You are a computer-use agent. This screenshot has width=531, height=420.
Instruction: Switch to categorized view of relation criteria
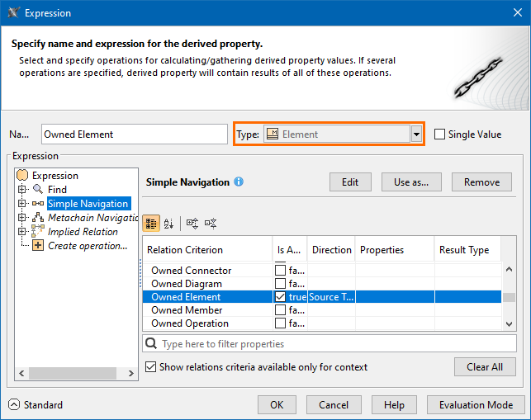click(151, 223)
